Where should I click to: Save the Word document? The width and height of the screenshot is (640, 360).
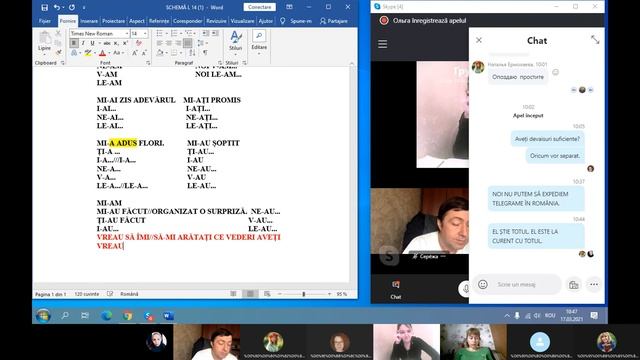point(44,7)
